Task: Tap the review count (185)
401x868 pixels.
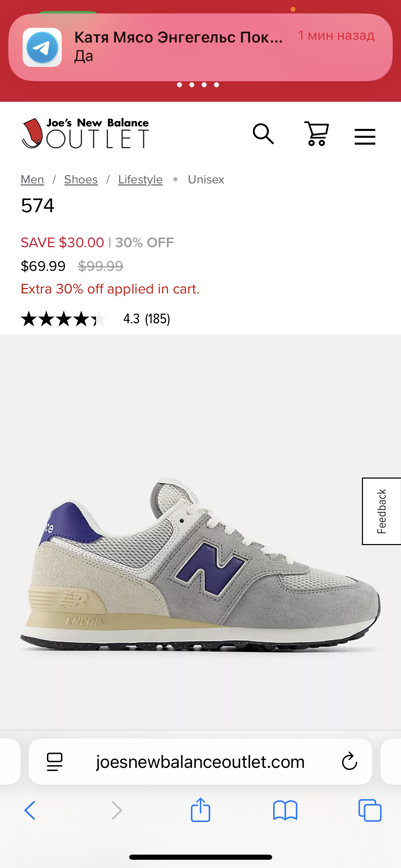Action: tap(157, 319)
